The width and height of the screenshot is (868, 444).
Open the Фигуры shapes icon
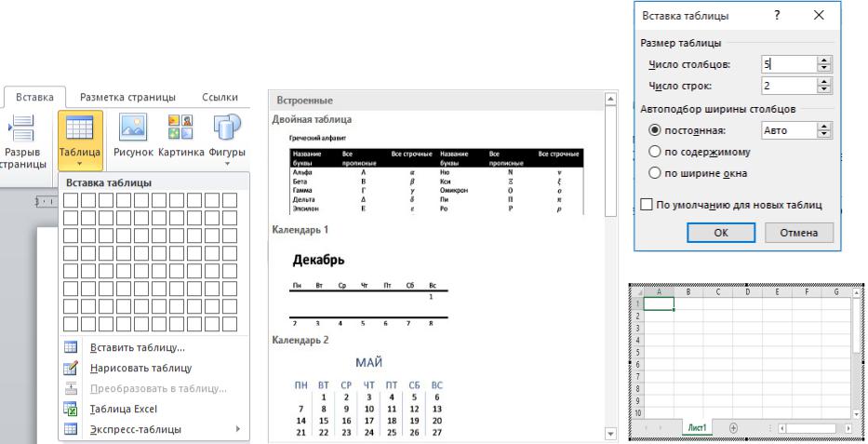226,128
